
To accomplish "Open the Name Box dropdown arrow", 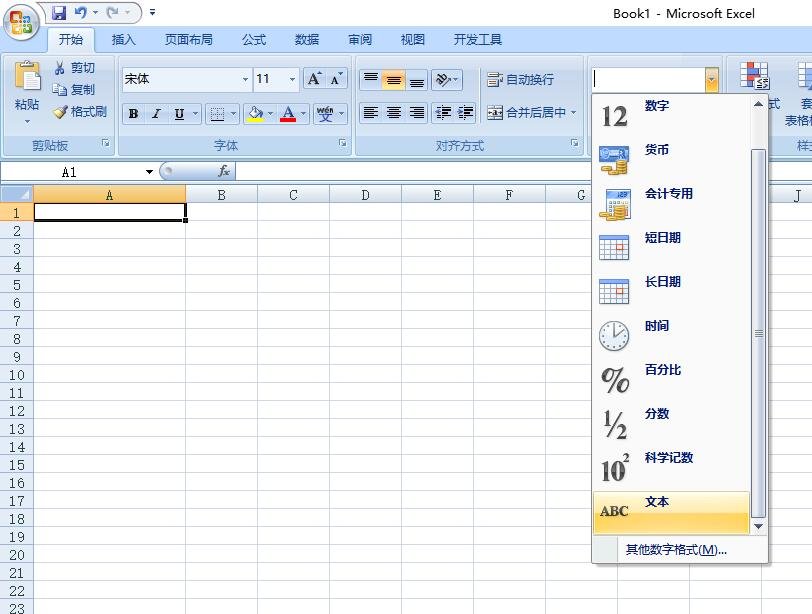I will [x=149, y=170].
